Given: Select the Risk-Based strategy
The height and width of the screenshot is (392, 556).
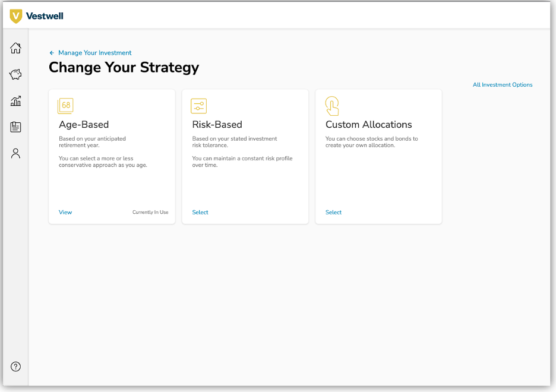Looking at the screenshot, I should point(200,212).
